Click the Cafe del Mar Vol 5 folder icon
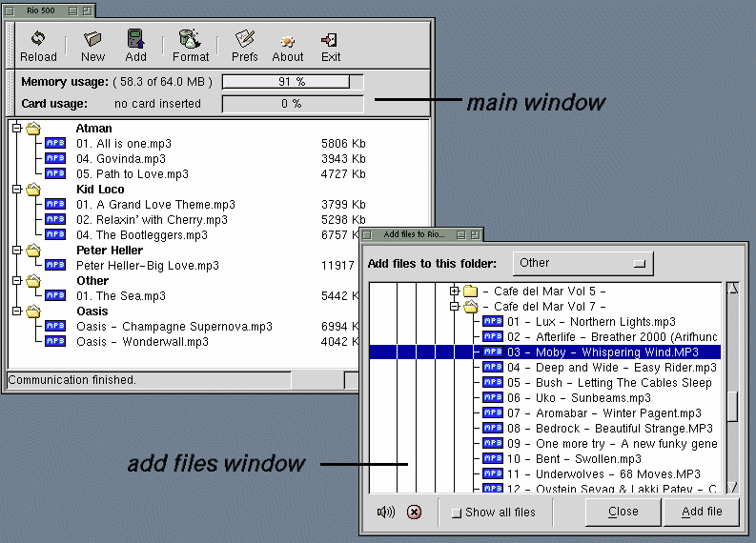 point(470,291)
